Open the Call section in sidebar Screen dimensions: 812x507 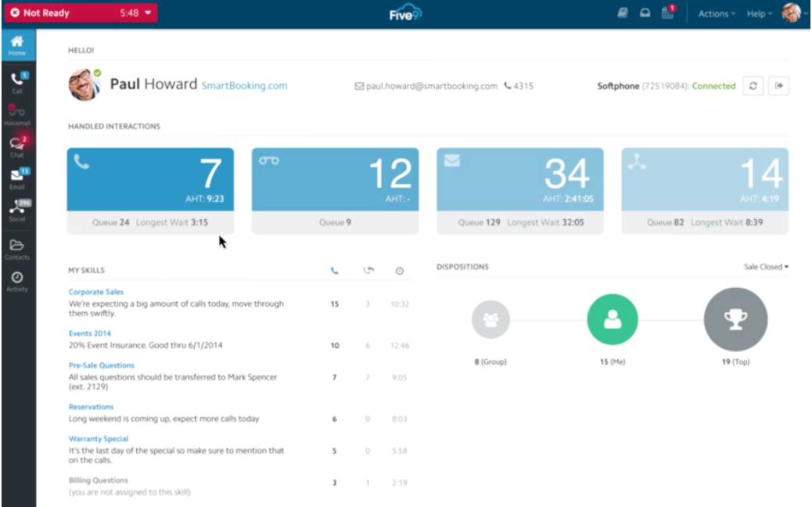click(x=17, y=82)
